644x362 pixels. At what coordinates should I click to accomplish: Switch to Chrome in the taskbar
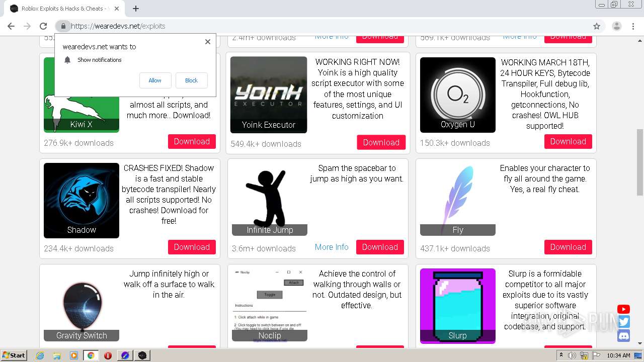click(91, 355)
